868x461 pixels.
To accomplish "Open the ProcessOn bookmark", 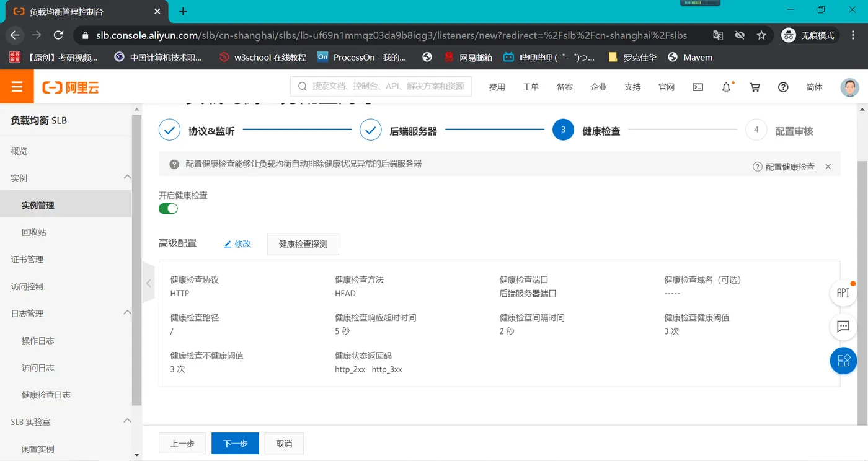I will [361, 57].
